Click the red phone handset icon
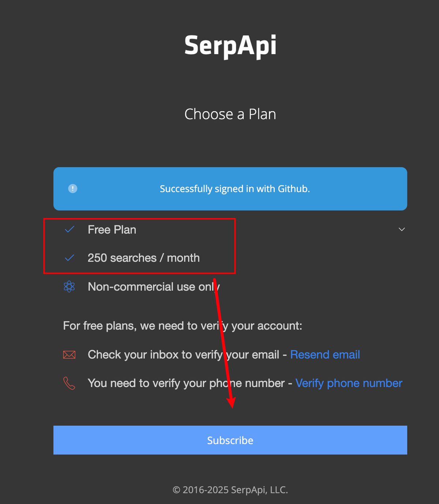 (69, 383)
